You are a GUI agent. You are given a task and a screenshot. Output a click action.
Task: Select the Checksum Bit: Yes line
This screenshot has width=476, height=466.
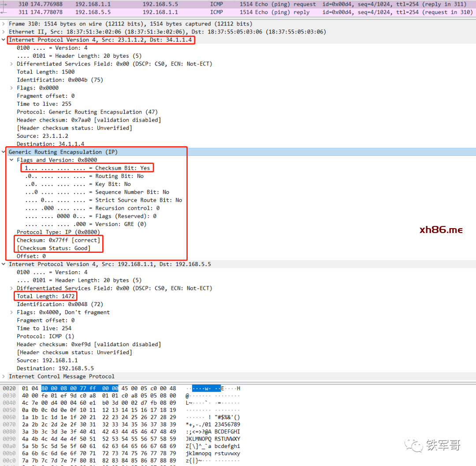click(87, 168)
